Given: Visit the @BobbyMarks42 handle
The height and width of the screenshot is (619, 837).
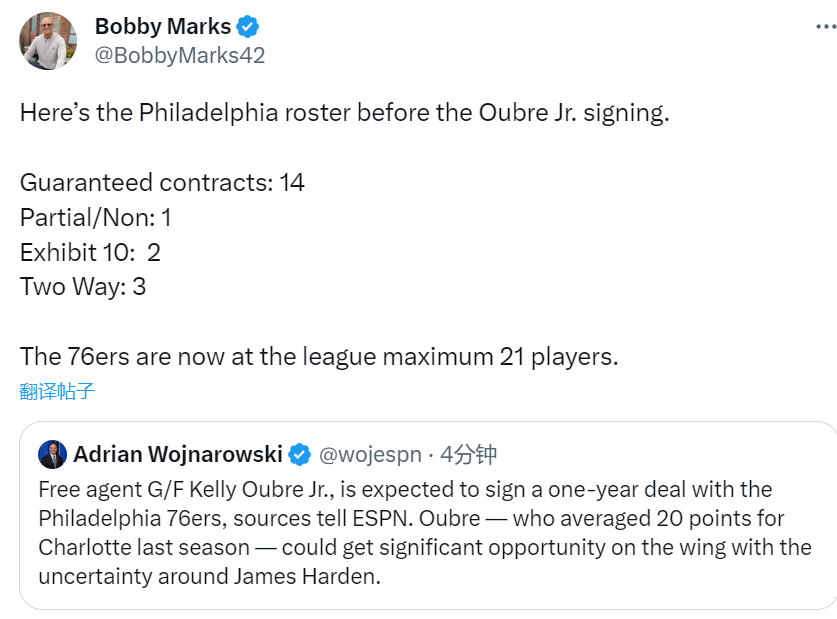Looking at the screenshot, I should coord(180,55).
